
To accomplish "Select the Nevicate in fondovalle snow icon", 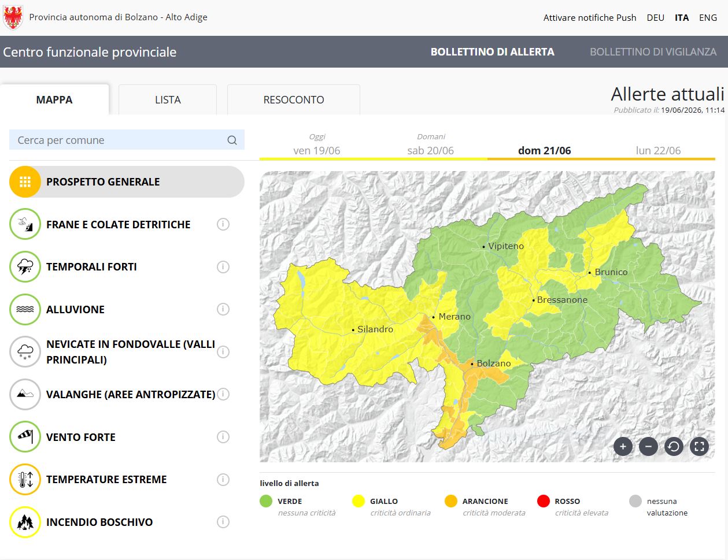I will pyautogui.click(x=25, y=352).
